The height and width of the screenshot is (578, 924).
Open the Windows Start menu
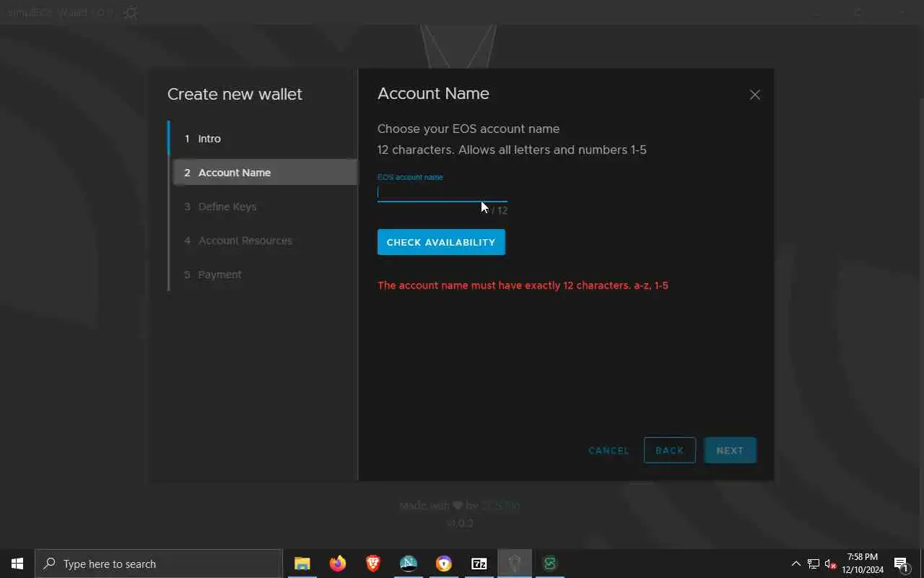[17, 564]
